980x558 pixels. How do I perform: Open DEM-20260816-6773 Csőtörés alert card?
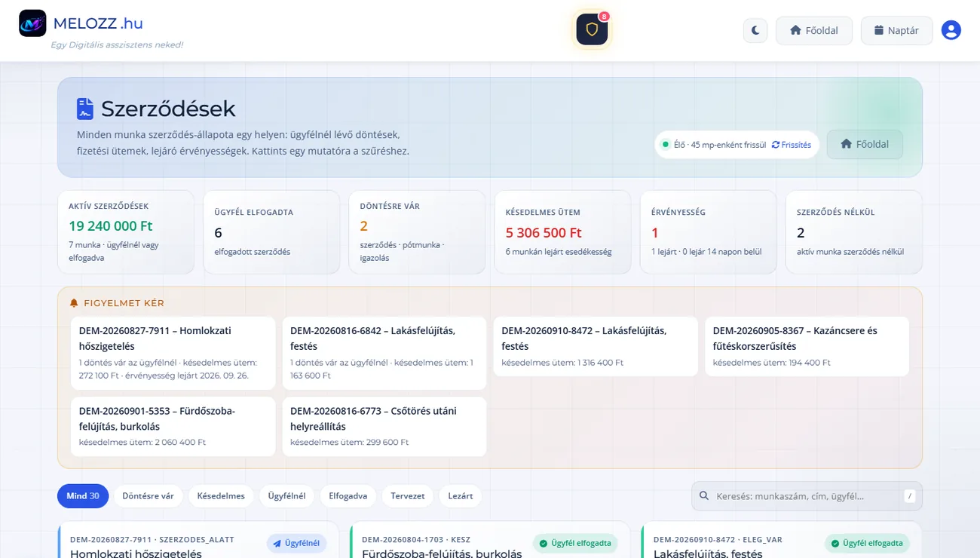[x=384, y=426]
